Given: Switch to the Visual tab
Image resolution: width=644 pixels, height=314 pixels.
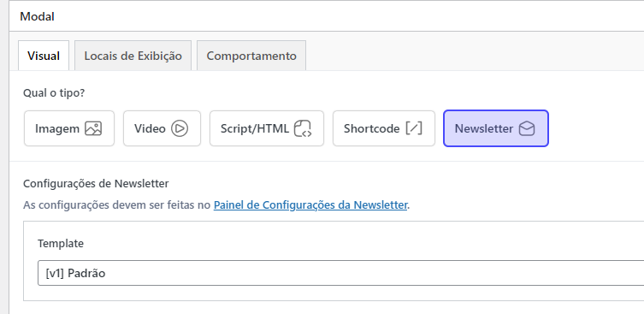Looking at the screenshot, I should (44, 56).
